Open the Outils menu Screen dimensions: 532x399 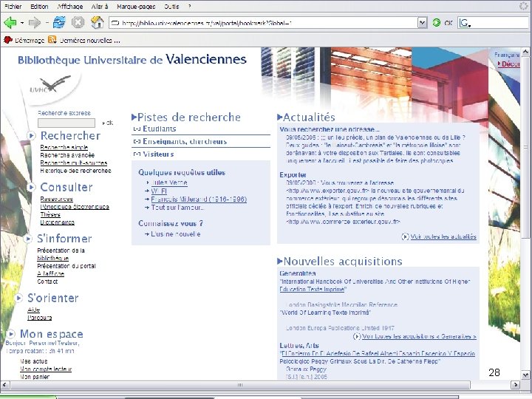tap(171, 7)
